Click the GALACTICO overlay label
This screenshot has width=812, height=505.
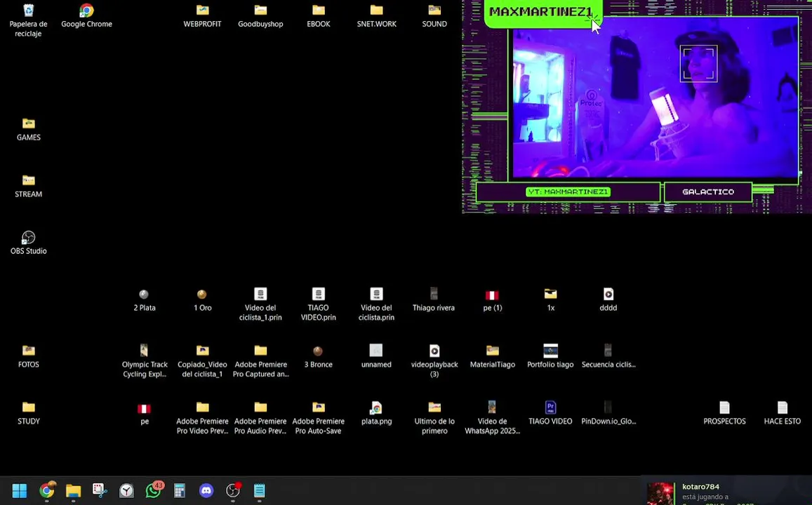(708, 192)
